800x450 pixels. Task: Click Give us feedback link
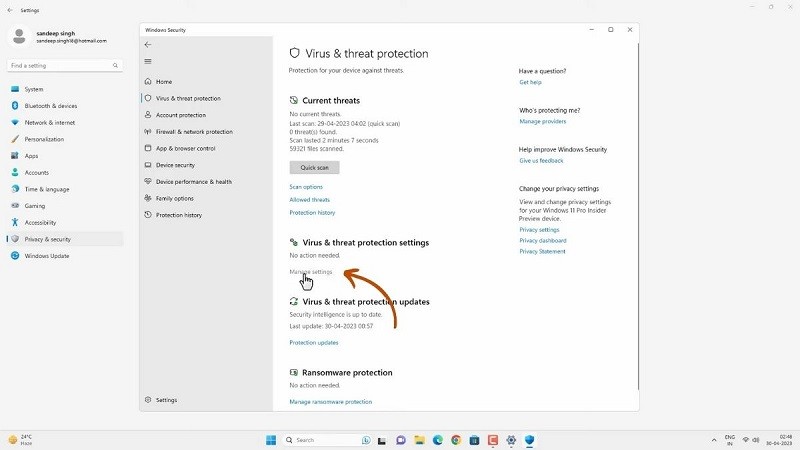(x=541, y=161)
